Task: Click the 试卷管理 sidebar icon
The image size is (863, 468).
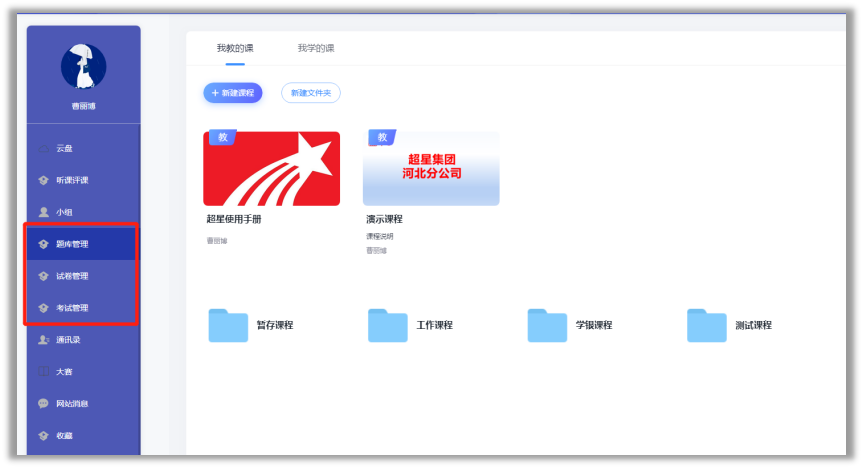Action: (43, 276)
